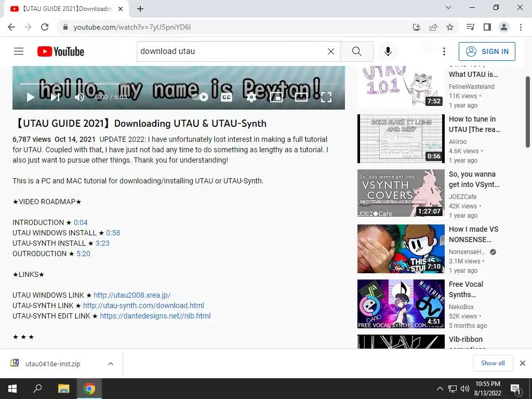532x399 pixels.
Task: Open Chrome profile avatar
Action: [504, 27]
